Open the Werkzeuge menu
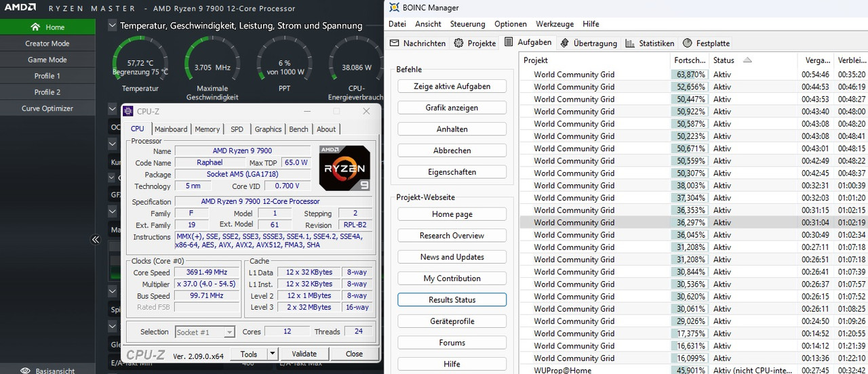 point(555,24)
